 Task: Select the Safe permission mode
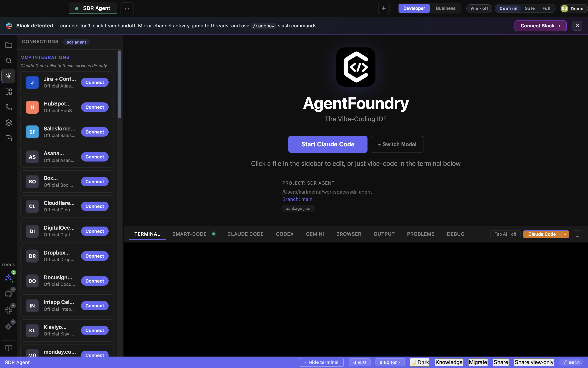coord(530,8)
